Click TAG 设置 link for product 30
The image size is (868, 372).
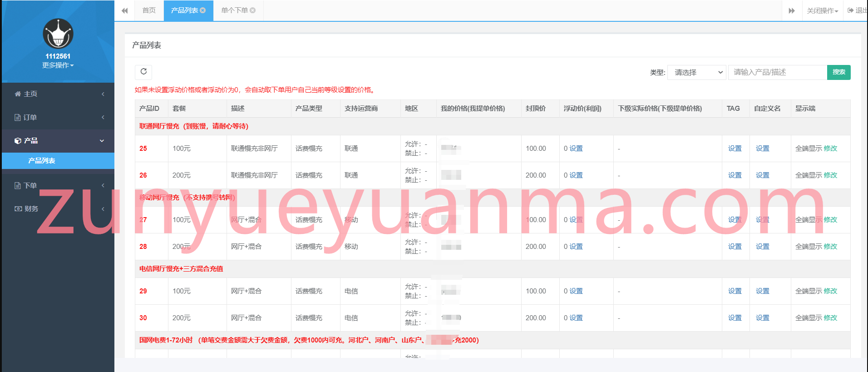(735, 318)
